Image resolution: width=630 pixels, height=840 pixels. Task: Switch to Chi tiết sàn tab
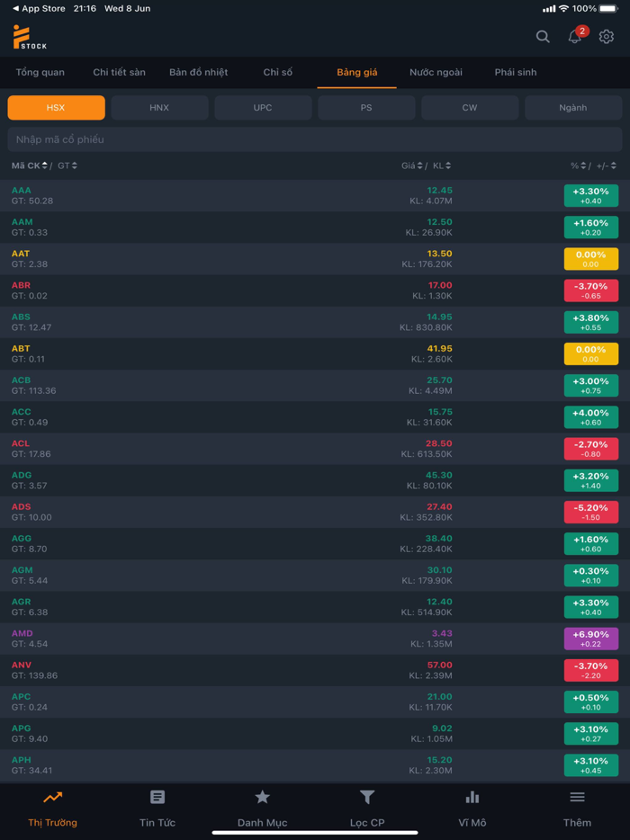(x=119, y=72)
